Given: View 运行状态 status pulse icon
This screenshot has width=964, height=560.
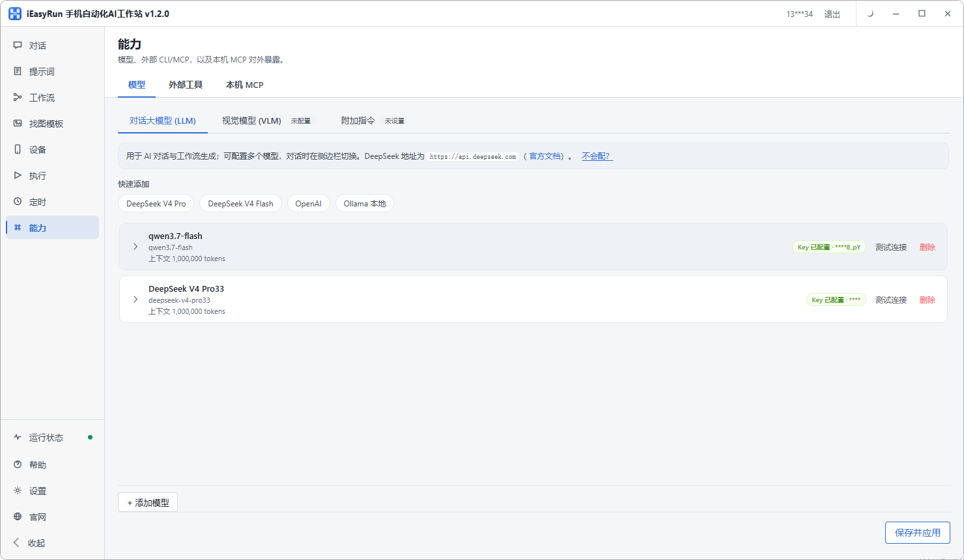Looking at the screenshot, I should (18, 438).
